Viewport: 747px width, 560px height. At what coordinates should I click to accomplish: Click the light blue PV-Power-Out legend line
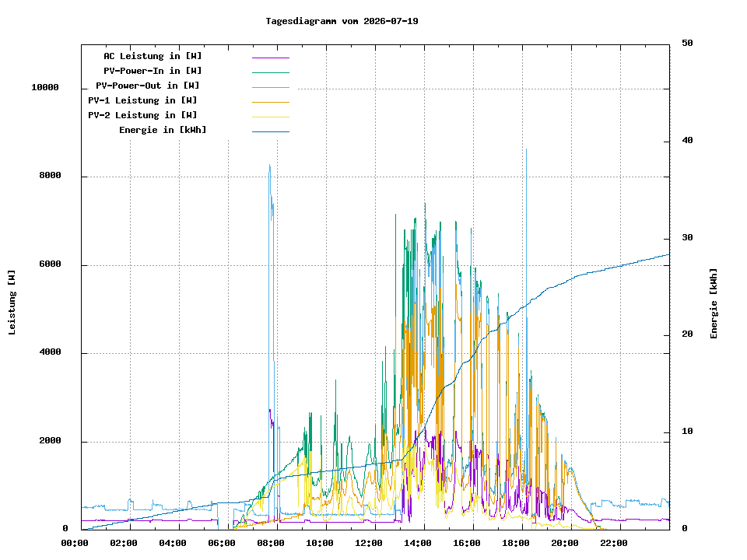(x=271, y=87)
